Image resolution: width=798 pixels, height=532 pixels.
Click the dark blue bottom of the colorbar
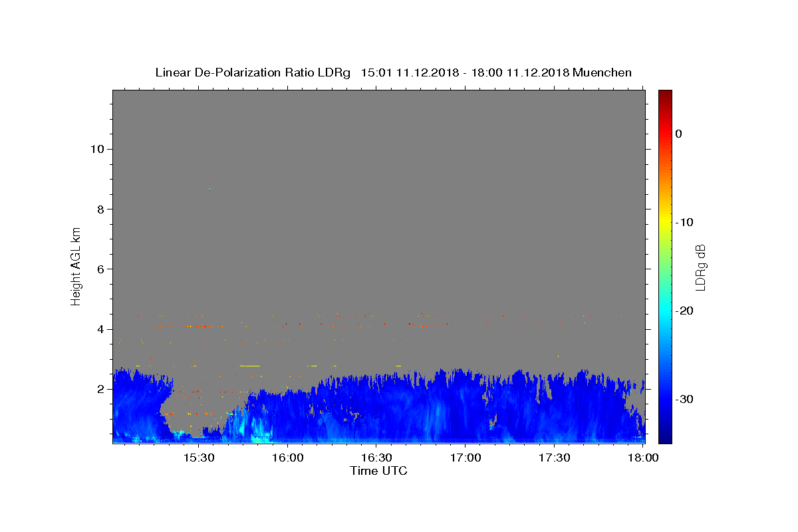tap(665, 436)
